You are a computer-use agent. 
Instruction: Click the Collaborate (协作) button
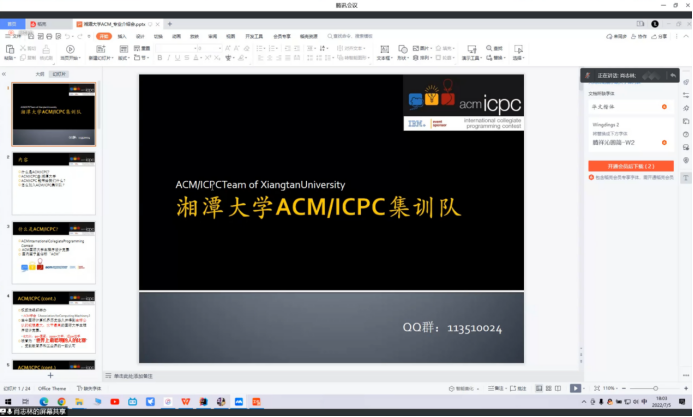coord(639,36)
